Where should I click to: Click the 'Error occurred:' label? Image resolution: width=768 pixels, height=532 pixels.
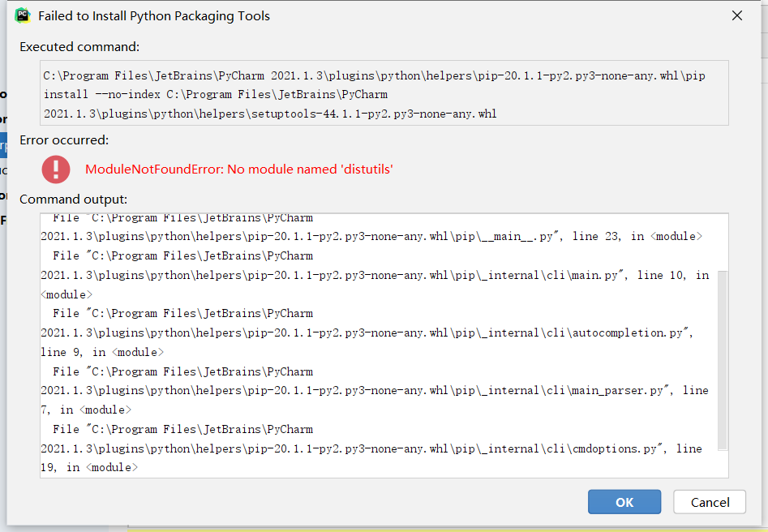64,140
